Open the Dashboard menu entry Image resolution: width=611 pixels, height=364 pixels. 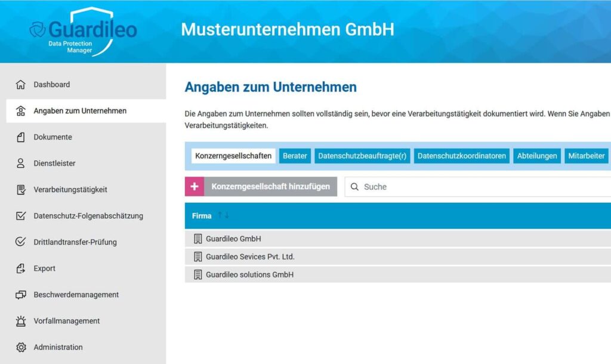click(51, 85)
